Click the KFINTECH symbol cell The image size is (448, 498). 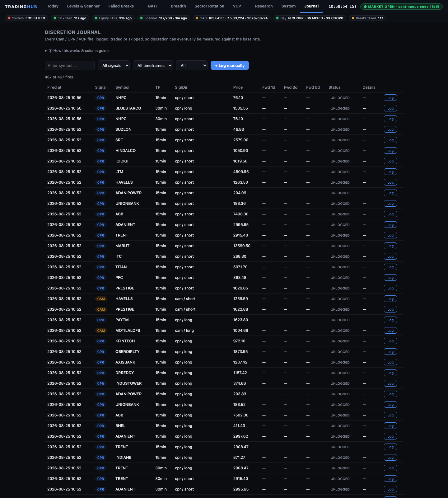point(125,341)
